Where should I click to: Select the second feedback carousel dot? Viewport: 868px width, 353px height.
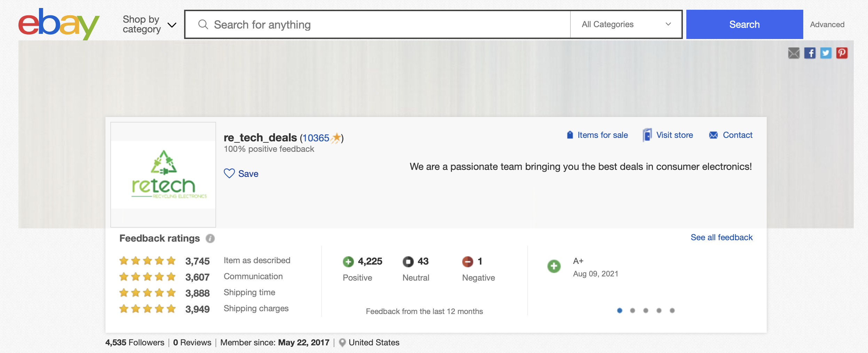[632, 311]
